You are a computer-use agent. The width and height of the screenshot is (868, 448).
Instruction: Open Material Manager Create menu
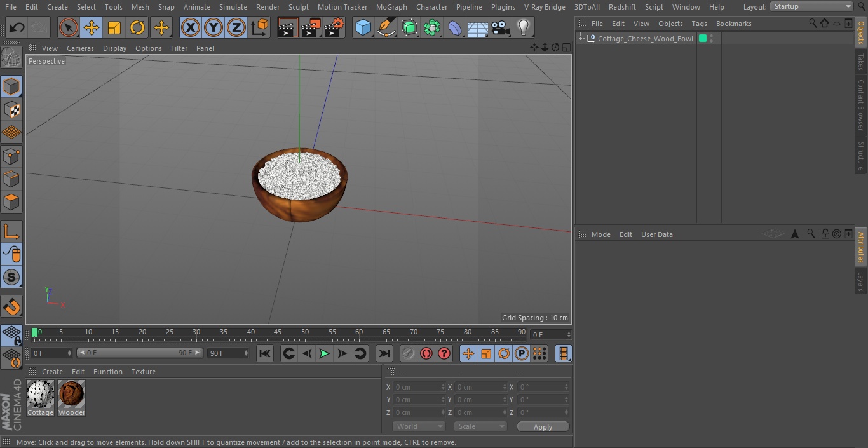tap(52, 372)
